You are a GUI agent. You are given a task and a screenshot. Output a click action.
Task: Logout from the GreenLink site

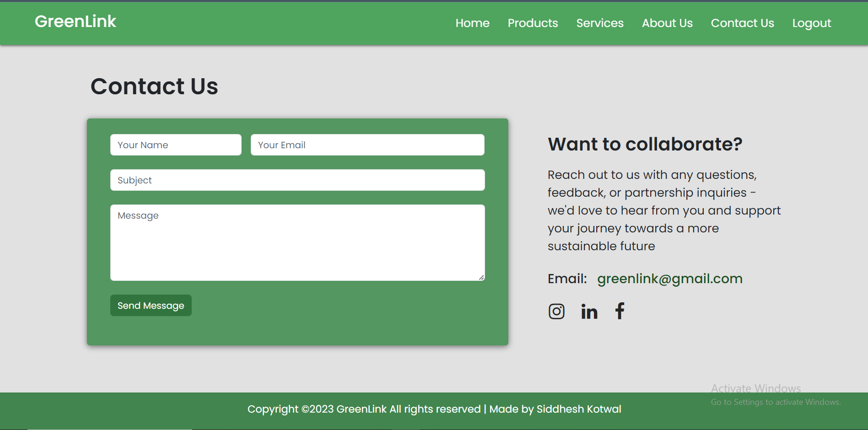click(811, 23)
